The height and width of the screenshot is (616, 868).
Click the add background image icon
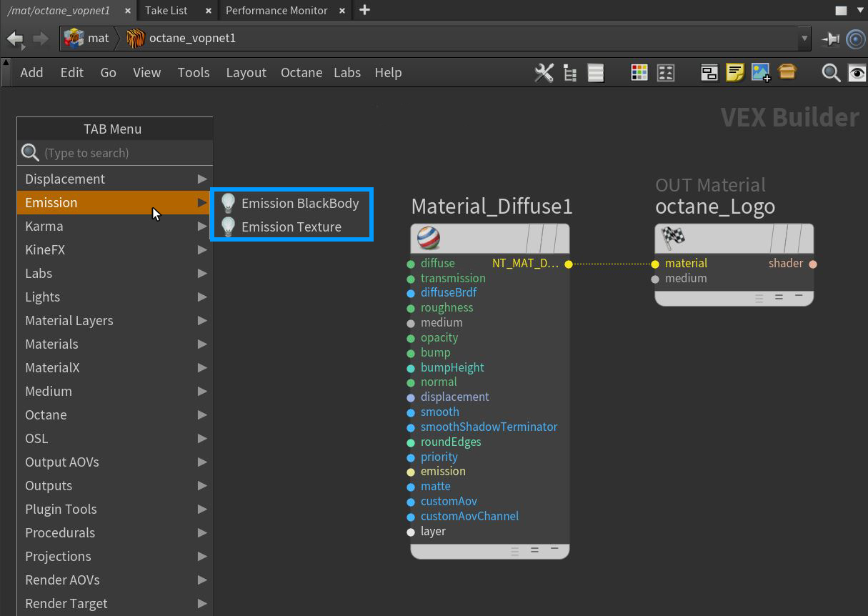(x=761, y=73)
